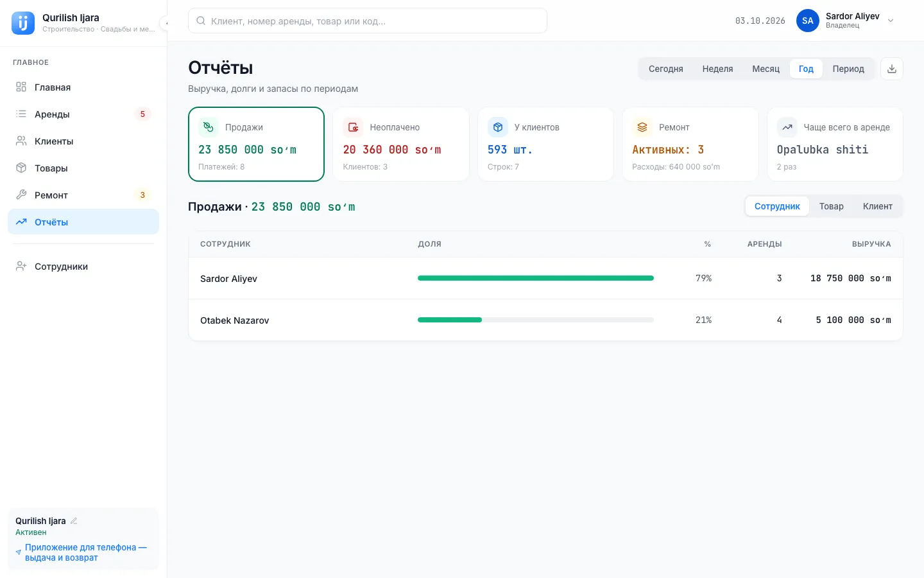The width and height of the screenshot is (924, 578).
Task: Open Аренды in the sidebar
Action: [83, 114]
